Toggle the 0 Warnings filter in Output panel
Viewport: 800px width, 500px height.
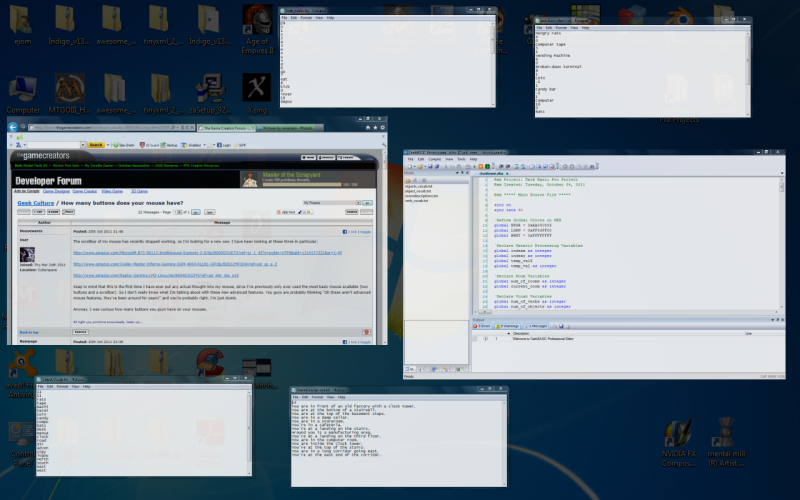pyautogui.click(x=507, y=326)
